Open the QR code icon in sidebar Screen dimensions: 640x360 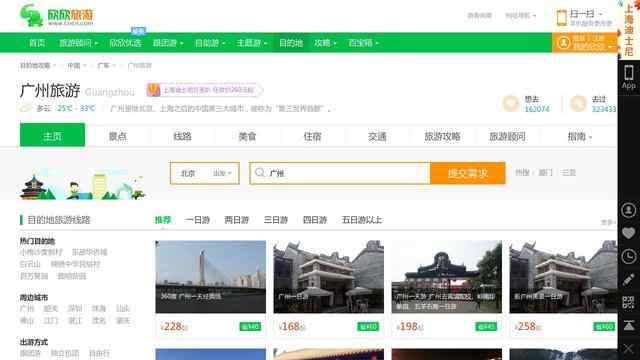629,302
